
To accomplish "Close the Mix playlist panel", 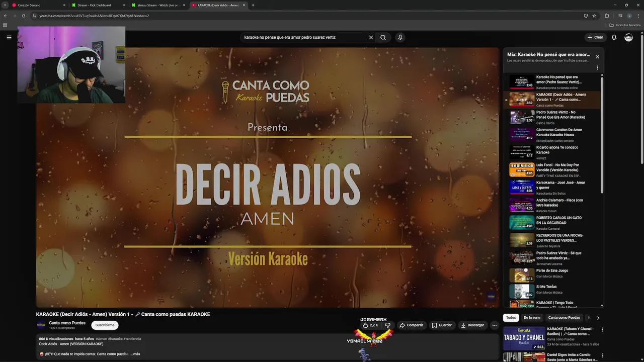I will click(597, 57).
